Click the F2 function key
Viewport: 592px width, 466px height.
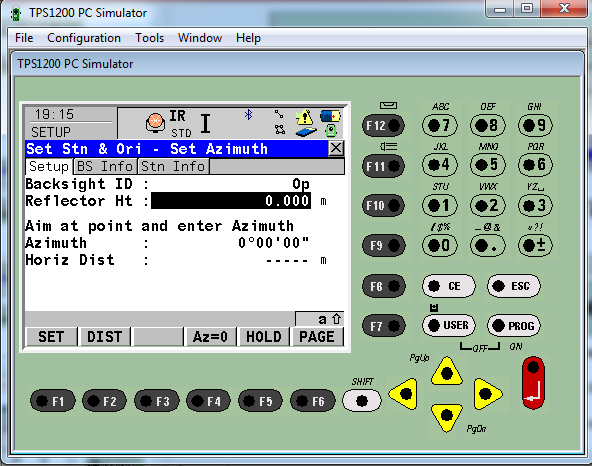coord(105,401)
